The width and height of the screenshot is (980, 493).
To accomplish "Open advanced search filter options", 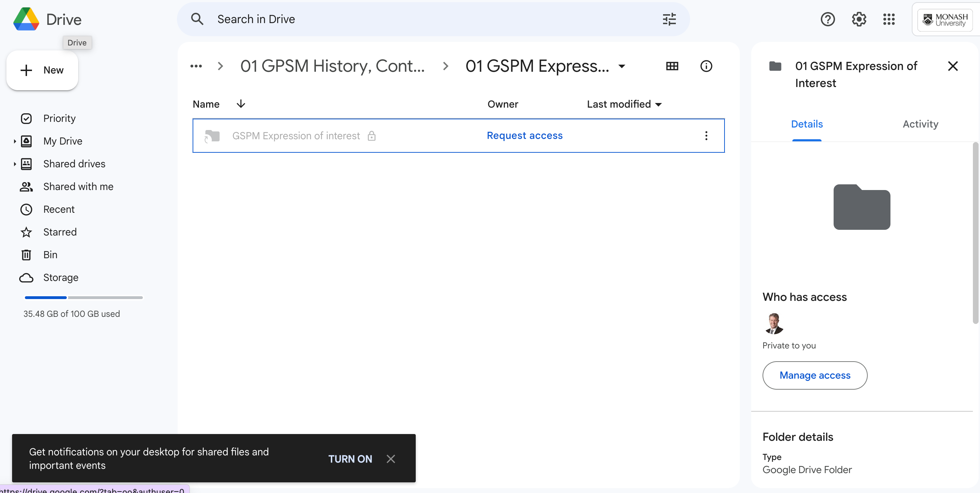I will coord(669,19).
